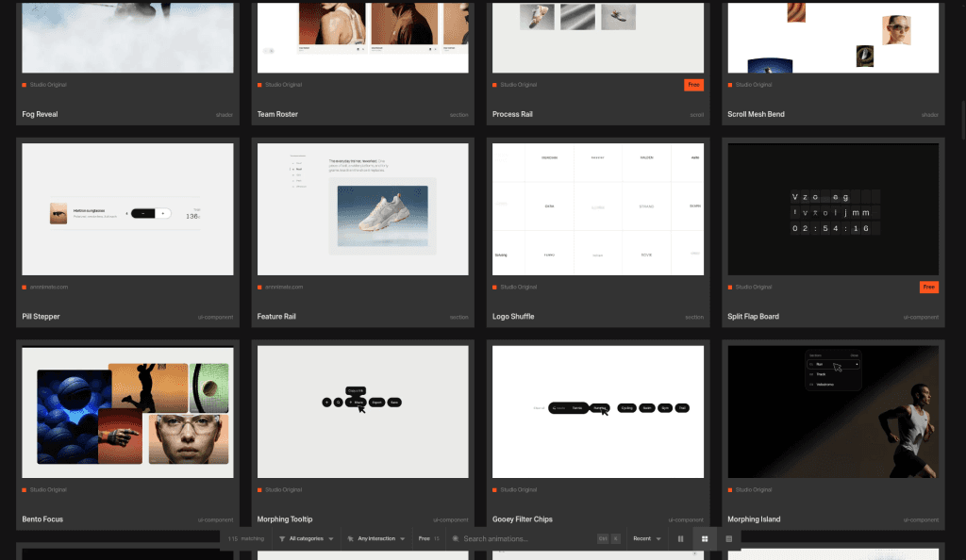Screen dimensions: 966x560
Task: Click the Free badge on Process Rail
Action: pyautogui.click(x=693, y=85)
